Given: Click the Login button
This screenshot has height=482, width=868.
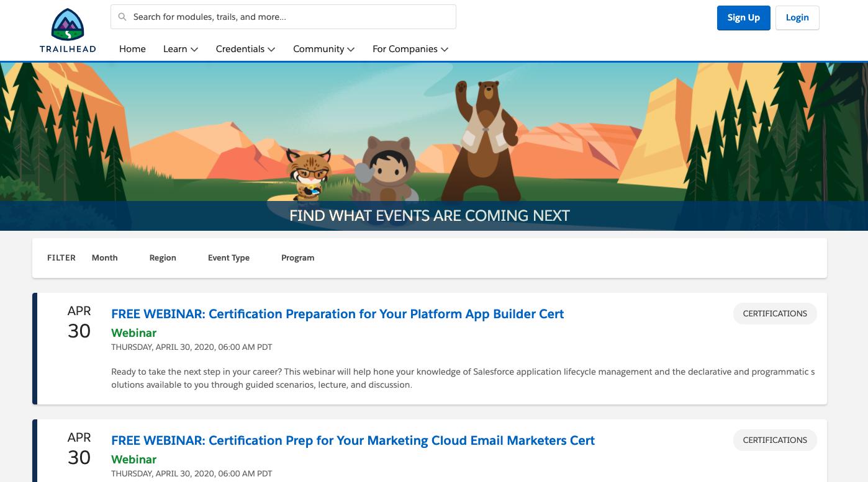Looking at the screenshot, I should click(x=797, y=17).
